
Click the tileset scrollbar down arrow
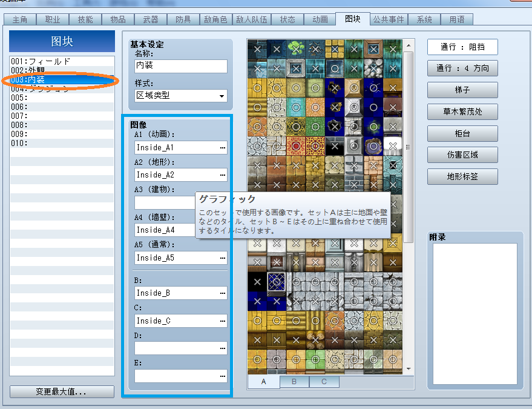click(x=409, y=369)
